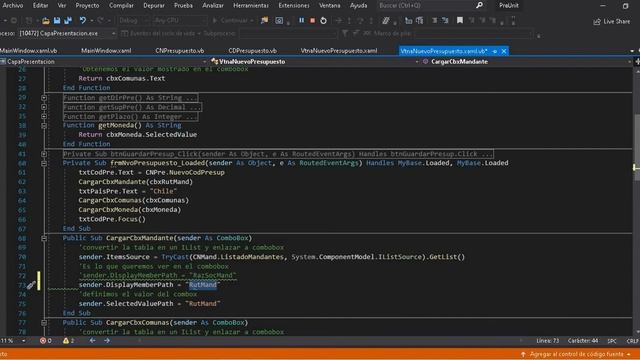This screenshot has height=360, width=640.
Task: Click the selected RutMand text on line 73
Action: (202, 285)
